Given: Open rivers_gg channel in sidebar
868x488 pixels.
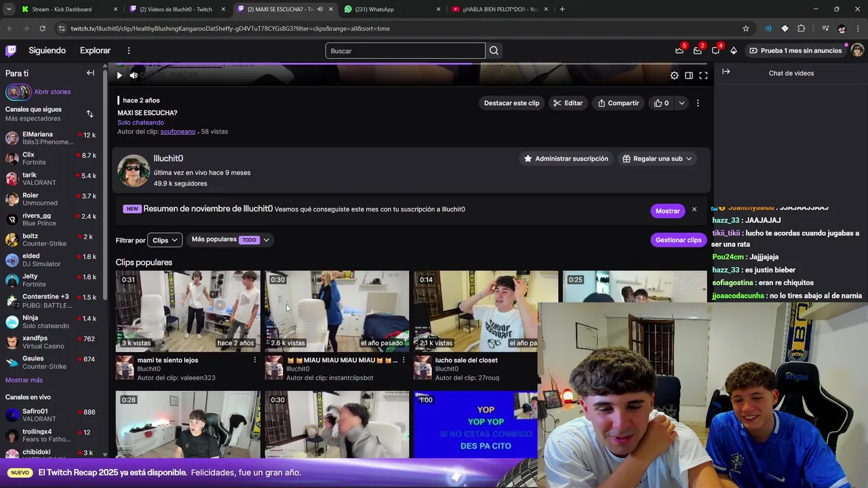Looking at the screenshot, I should (x=51, y=220).
